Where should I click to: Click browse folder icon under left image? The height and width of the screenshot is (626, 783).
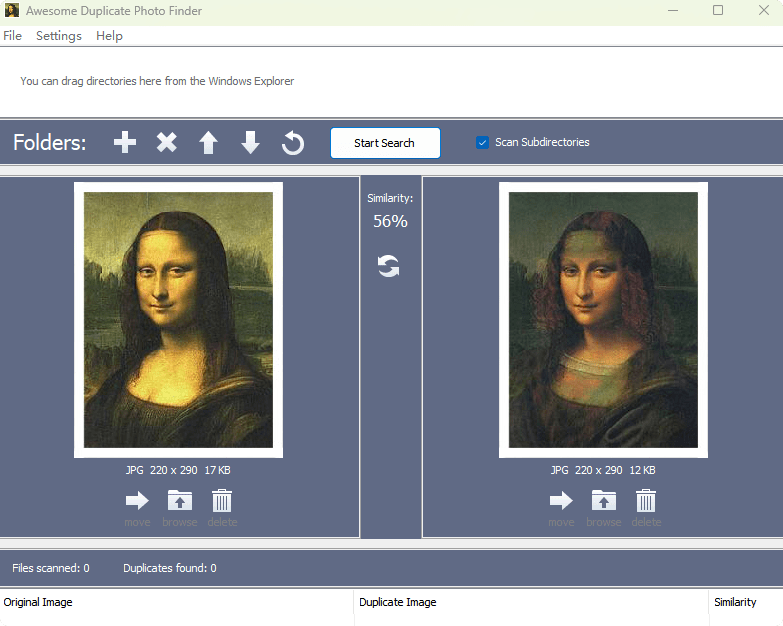tap(180, 500)
